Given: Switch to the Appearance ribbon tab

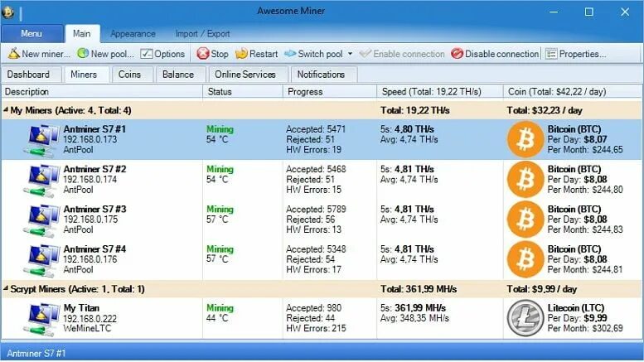Looking at the screenshot, I should (133, 34).
